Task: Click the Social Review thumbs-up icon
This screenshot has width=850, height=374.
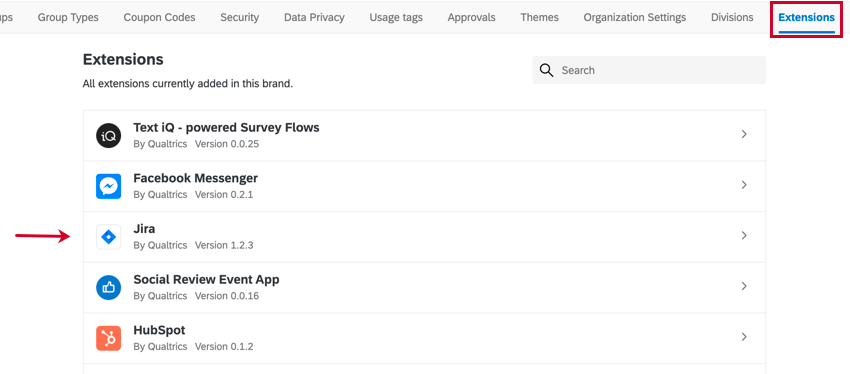Action: 108,287
